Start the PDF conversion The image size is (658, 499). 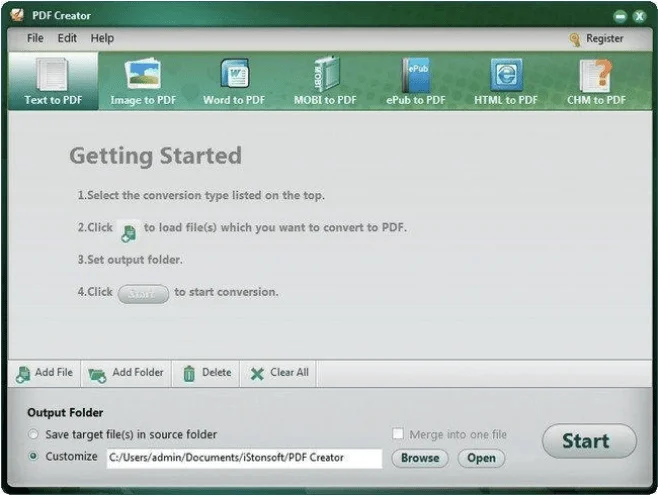(589, 441)
